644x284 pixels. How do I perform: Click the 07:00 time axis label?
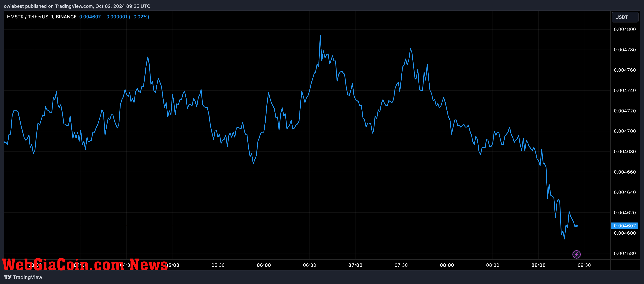[x=355, y=265]
